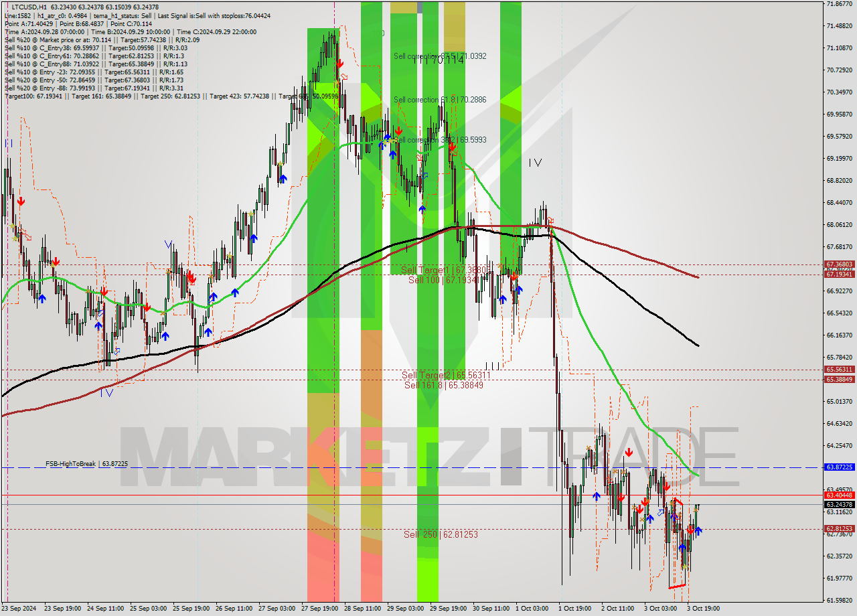
Task: Click the 30 Sep 11:00 time label
Action: pos(491,609)
